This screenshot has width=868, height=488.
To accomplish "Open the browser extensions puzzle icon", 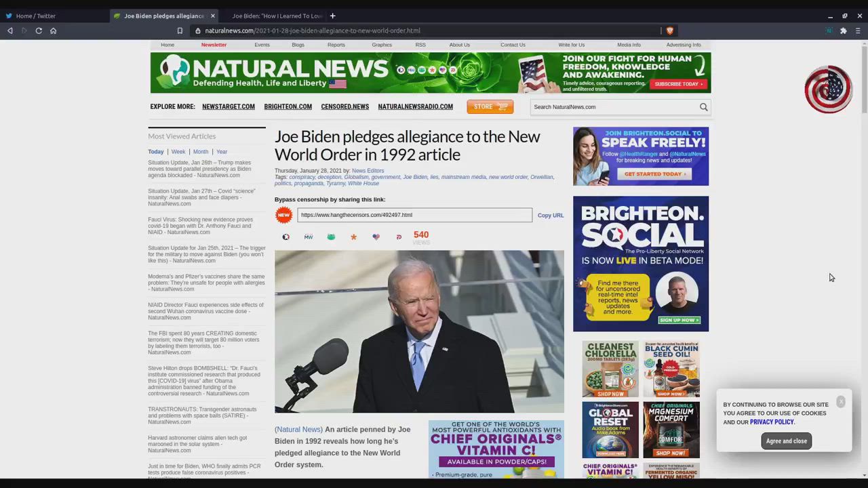I will coord(843,30).
